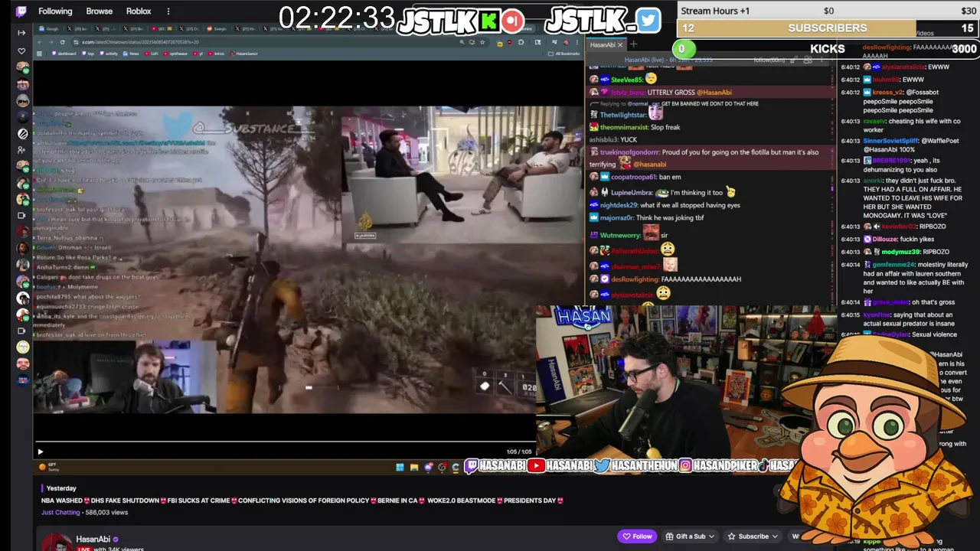
Task: Bookmark page with the star icon
Action: pyautogui.click(x=482, y=42)
